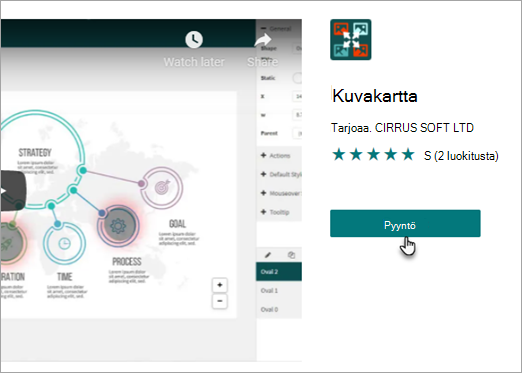Viewport: 522px width, 373px height.
Task: Select the Oval 0 list item
Action: (x=279, y=309)
